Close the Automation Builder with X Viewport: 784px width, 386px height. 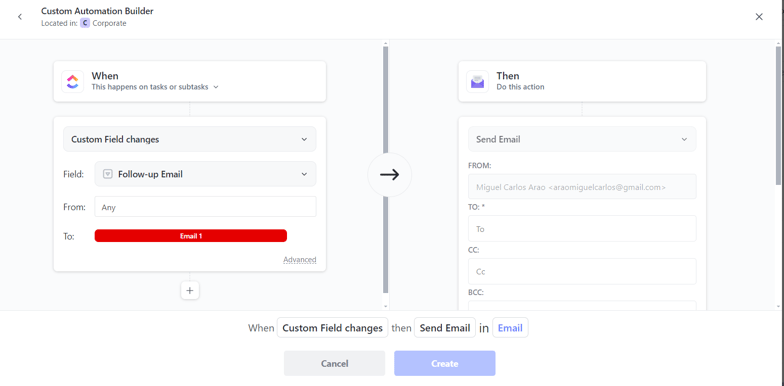(759, 17)
